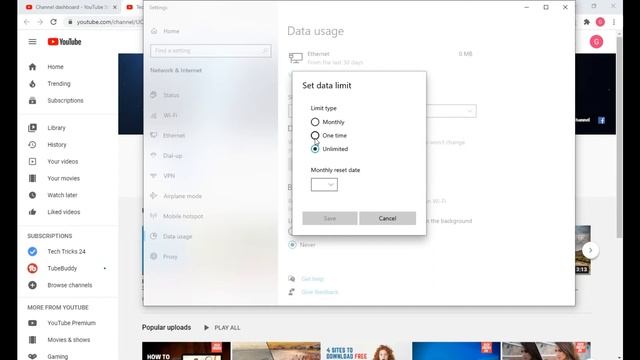Open YouTube account avatar
Image resolution: width=640 pixels, height=360 pixels.
[x=596, y=42]
